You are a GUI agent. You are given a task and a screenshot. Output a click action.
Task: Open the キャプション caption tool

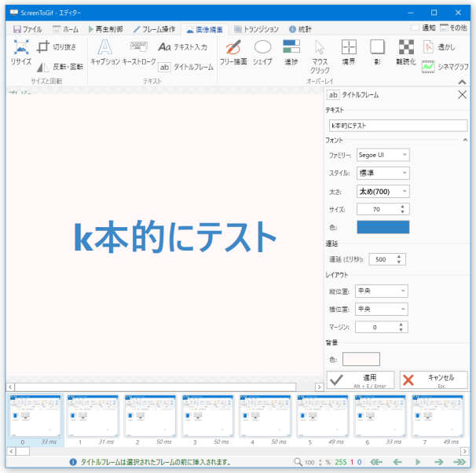tap(104, 52)
